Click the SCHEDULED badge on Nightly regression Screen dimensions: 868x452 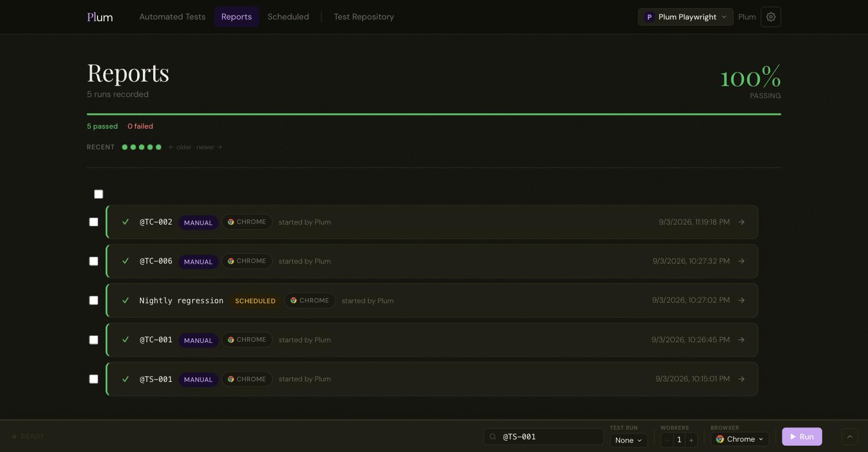[255, 301]
